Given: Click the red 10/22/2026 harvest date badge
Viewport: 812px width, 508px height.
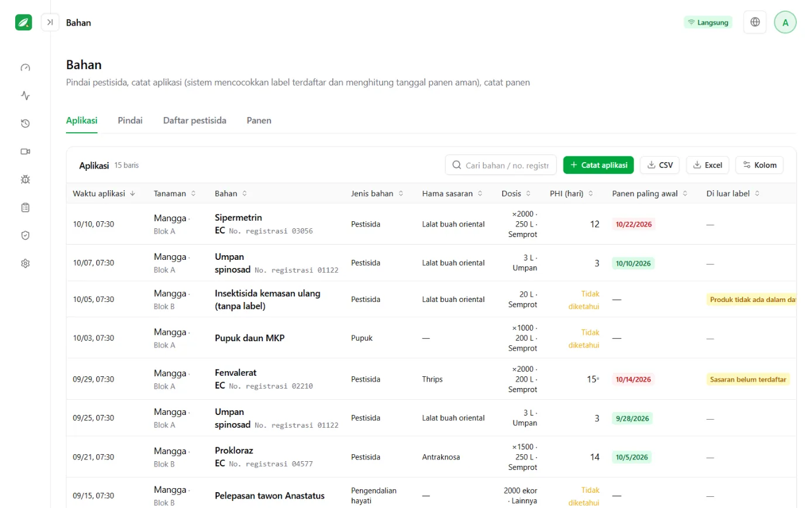Looking at the screenshot, I should (x=634, y=224).
